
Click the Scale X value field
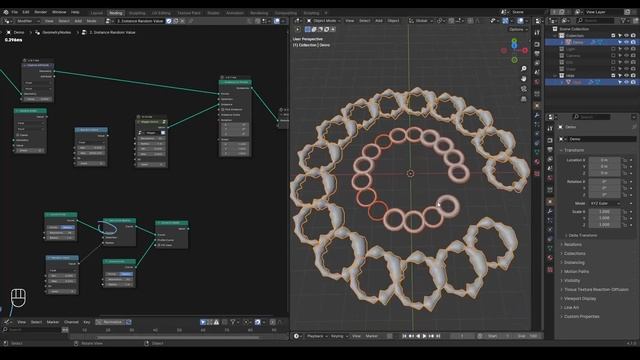tap(604, 212)
